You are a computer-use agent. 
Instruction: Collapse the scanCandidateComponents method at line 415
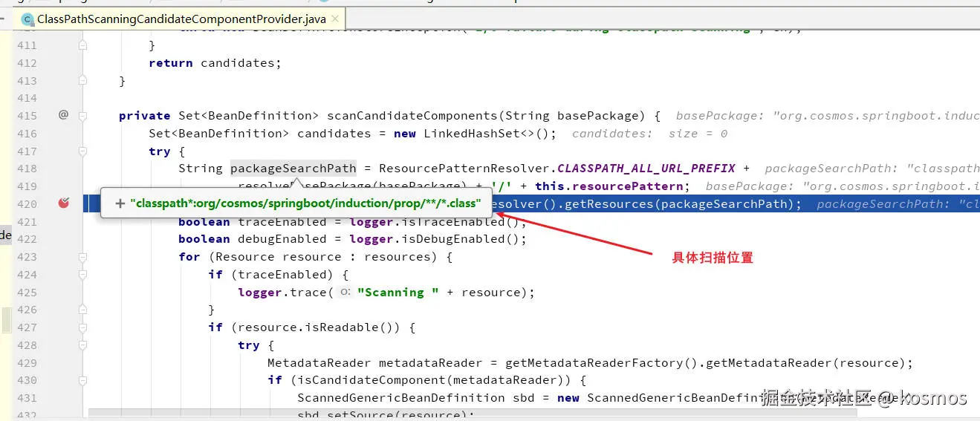pyautogui.click(x=83, y=116)
